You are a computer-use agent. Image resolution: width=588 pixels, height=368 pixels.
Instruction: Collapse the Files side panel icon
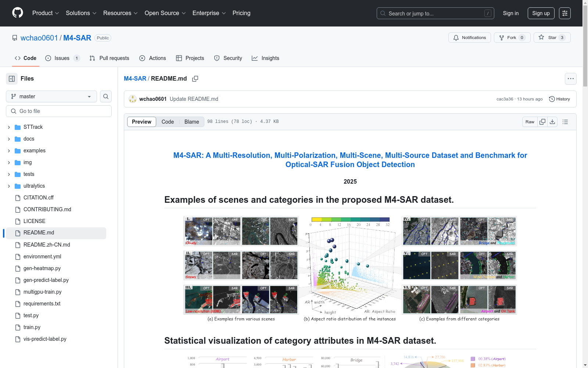click(x=12, y=79)
